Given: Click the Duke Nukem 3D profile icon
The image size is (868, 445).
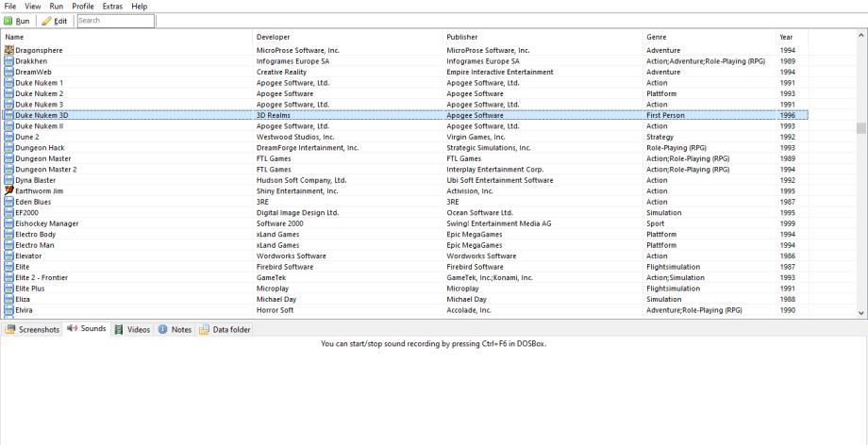Looking at the screenshot, I should (8, 115).
